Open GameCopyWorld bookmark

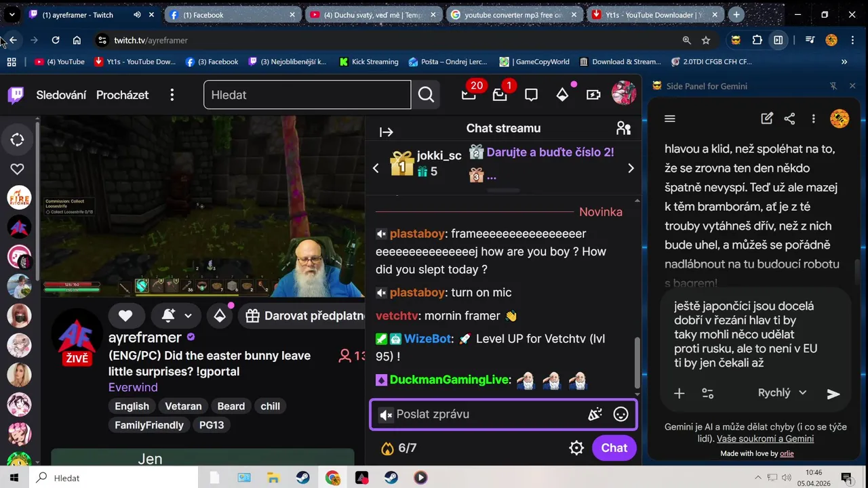[534, 62]
